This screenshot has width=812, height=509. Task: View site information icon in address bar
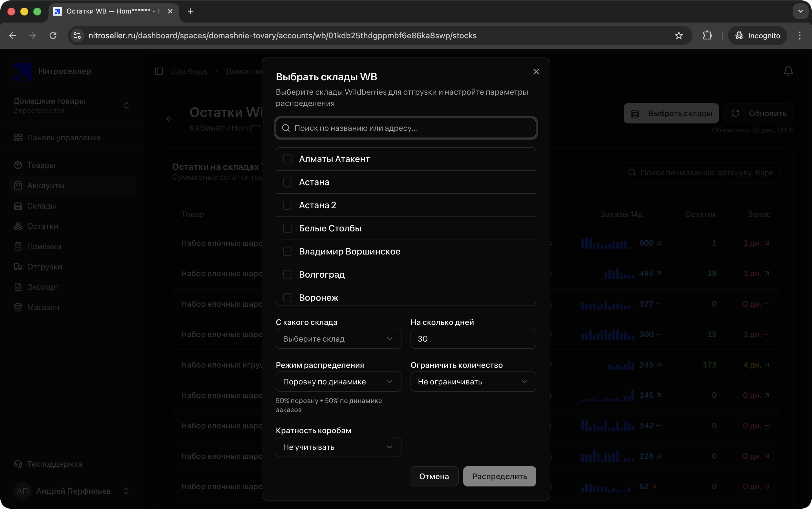click(x=77, y=36)
